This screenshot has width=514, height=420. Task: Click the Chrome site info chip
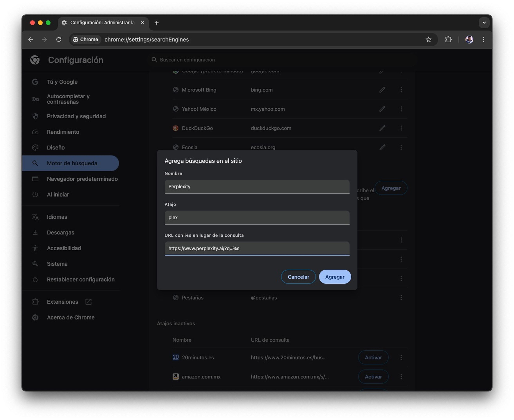pyautogui.click(x=86, y=39)
